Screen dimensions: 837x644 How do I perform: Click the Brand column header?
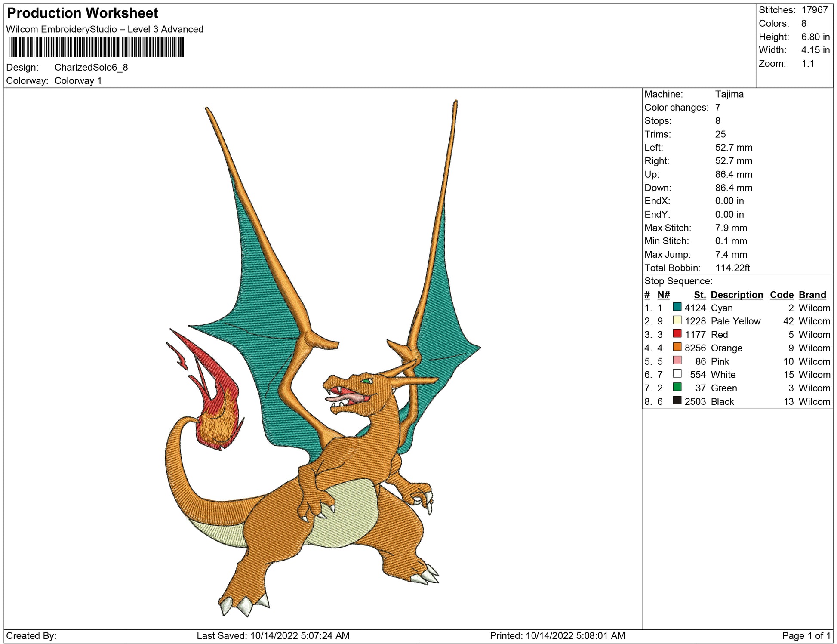click(812, 295)
